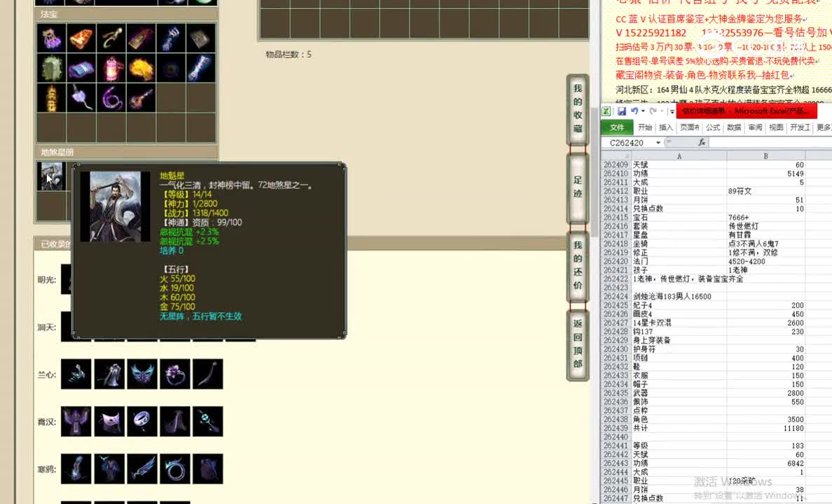Click the blue lightning scepter artifact
This screenshot has height=504, width=832.
click(201, 68)
